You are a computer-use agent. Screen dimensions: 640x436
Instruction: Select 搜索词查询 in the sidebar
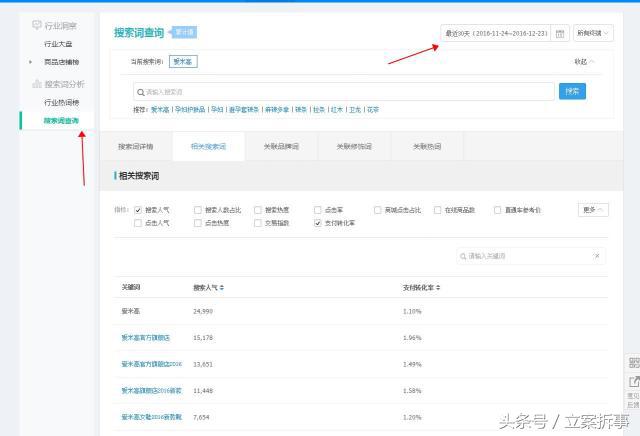(61, 121)
